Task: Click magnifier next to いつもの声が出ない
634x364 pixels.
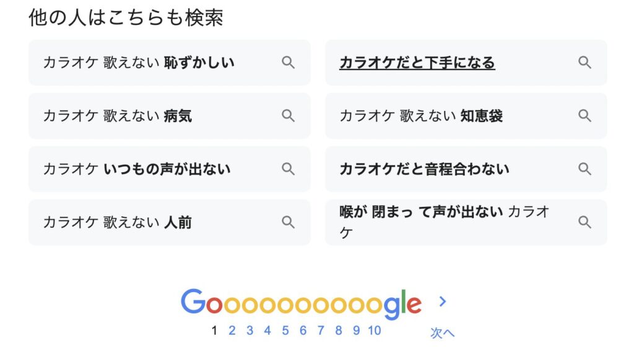Action: coord(288,169)
